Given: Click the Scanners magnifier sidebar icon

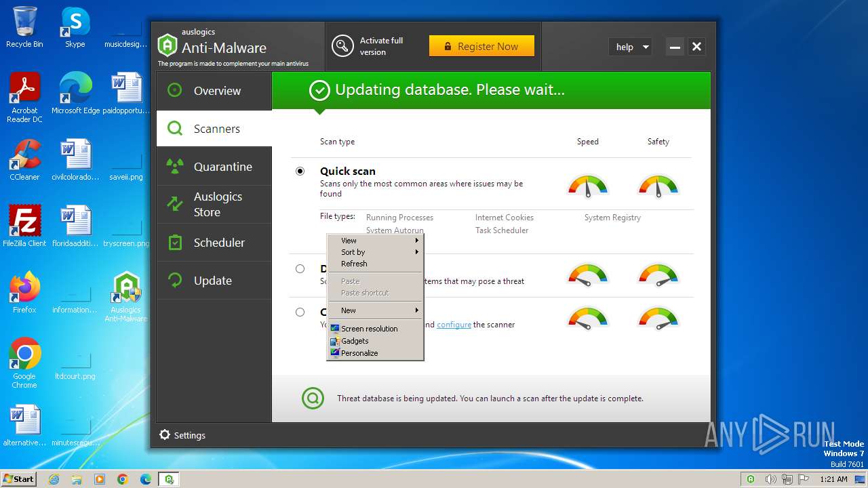Looking at the screenshot, I should pyautogui.click(x=175, y=128).
